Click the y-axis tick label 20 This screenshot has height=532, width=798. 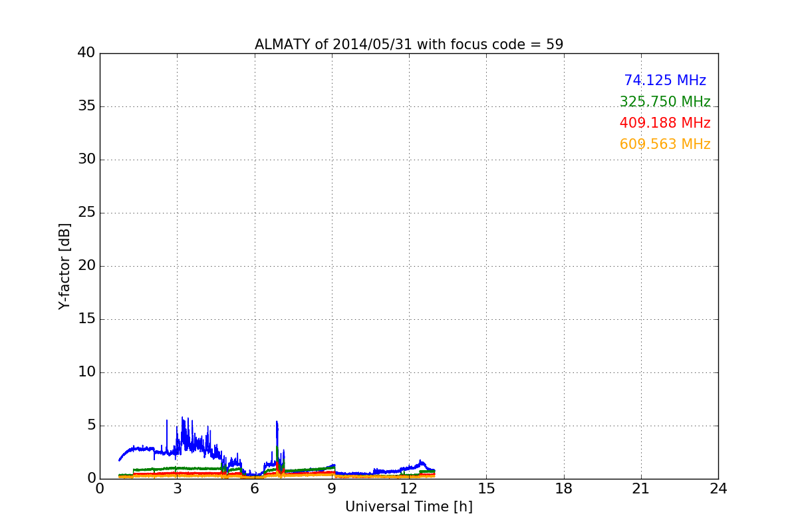86,266
